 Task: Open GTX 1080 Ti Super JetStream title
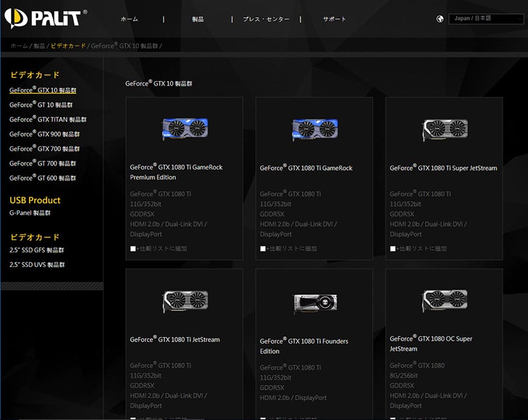click(443, 167)
